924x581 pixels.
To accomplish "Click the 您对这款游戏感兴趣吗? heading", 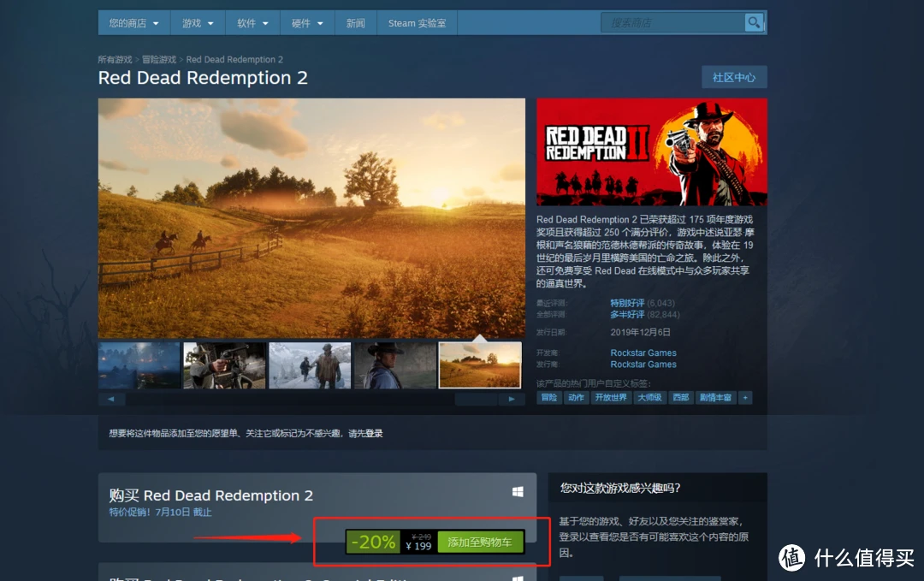I will [620, 488].
